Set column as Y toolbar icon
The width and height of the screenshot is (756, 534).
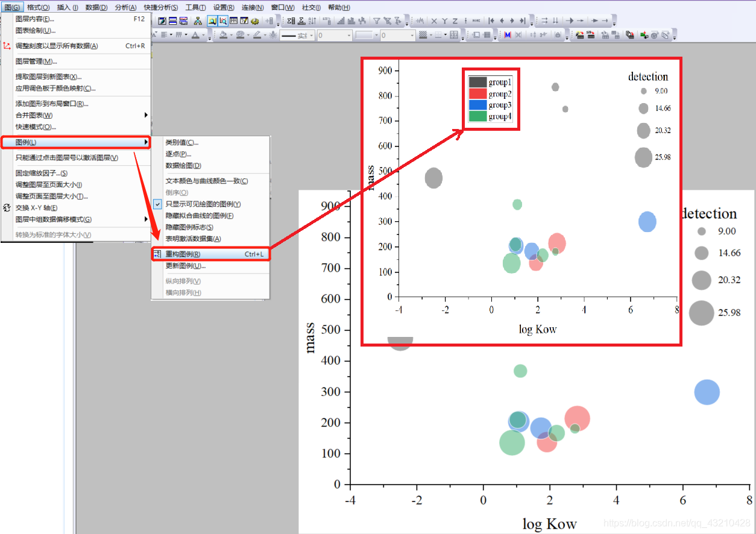click(x=444, y=20)
